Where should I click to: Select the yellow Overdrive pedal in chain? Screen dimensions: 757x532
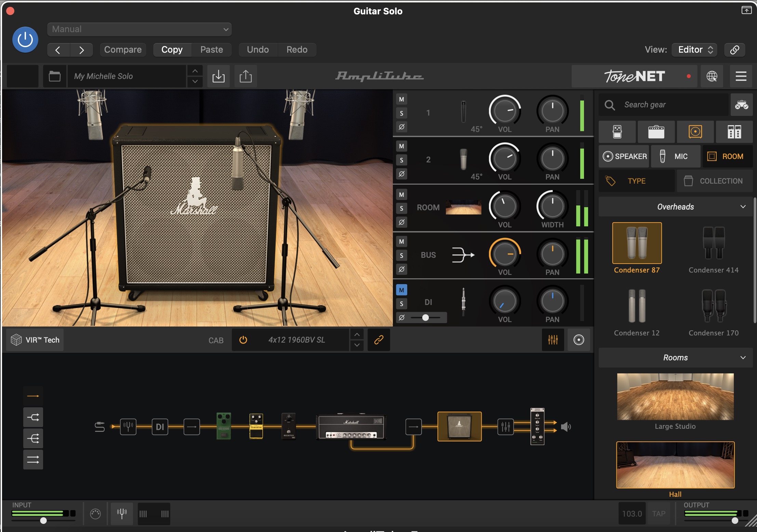pos(256,426)
